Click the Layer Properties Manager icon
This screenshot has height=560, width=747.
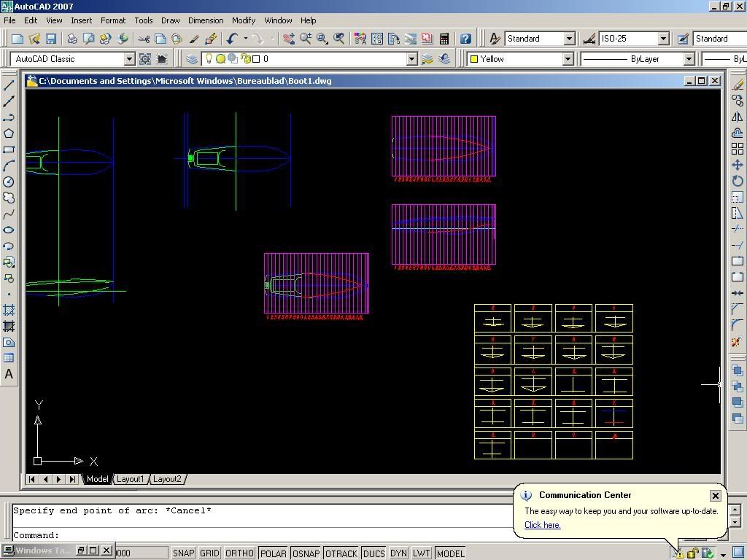pos(192,59)
